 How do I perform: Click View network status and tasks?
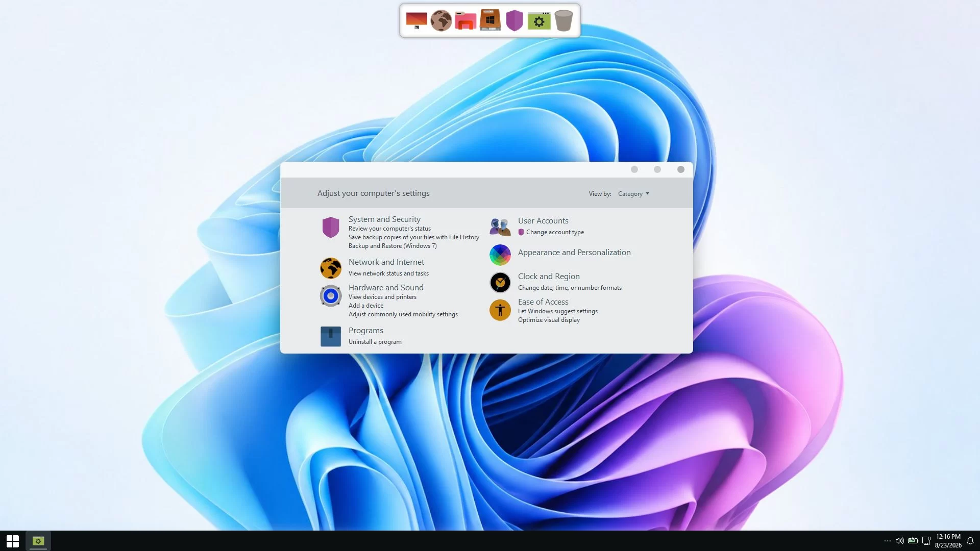point(388,273)
